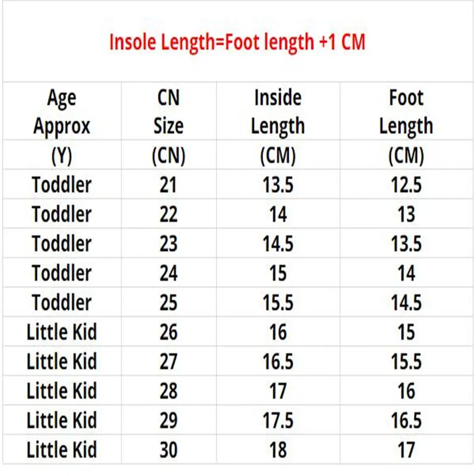Select the 'Age Approx (Y)' column header
Screen dimensions: 476x476
(x=62, y=126)
